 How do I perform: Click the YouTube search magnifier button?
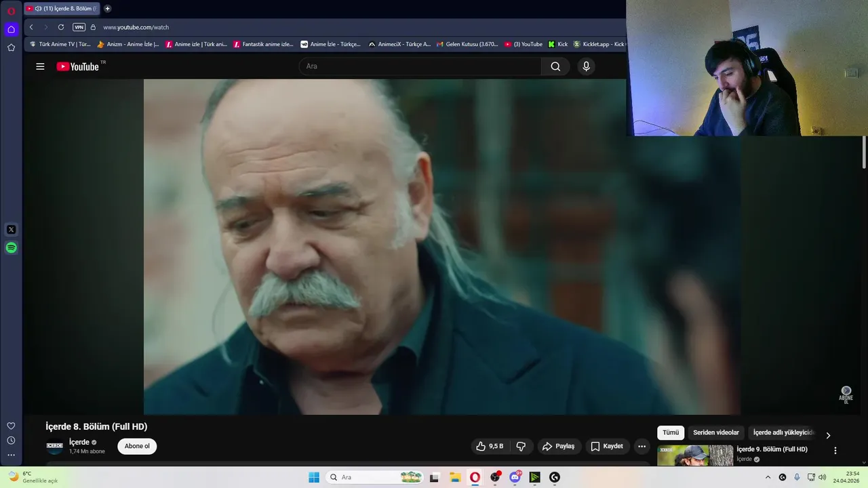pos(555,66)
